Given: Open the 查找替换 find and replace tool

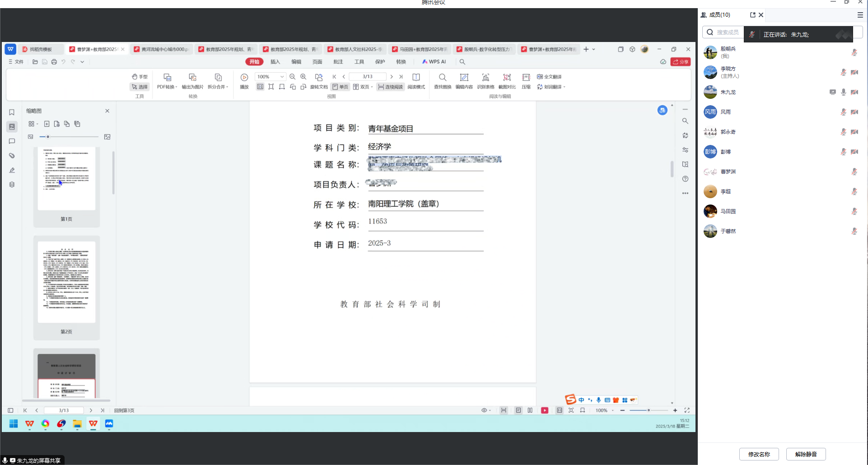Looking at the screenshot, I should pos(442,78).
